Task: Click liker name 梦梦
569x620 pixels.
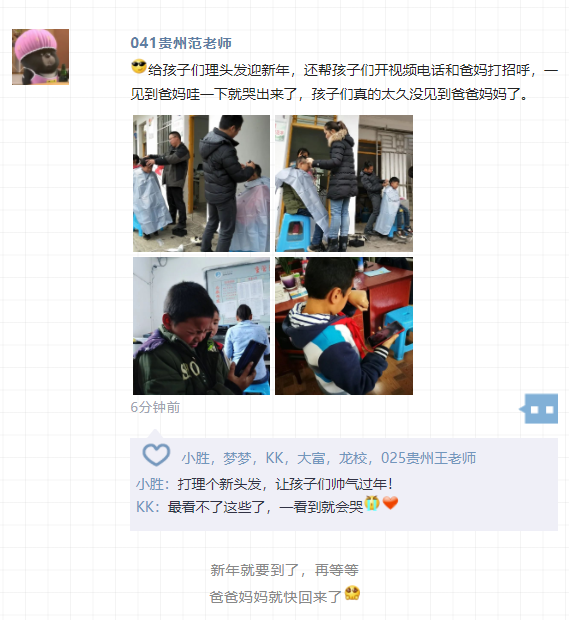Action: (237, 458)
